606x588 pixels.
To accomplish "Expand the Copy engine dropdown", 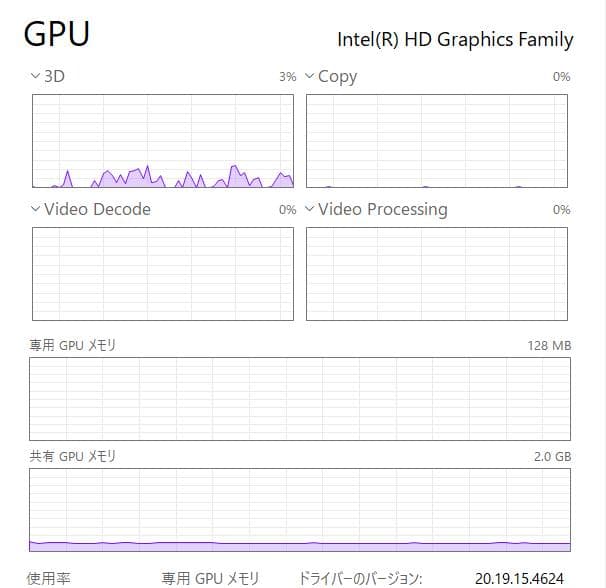I will pyautogui.click(x=310, y=76).
